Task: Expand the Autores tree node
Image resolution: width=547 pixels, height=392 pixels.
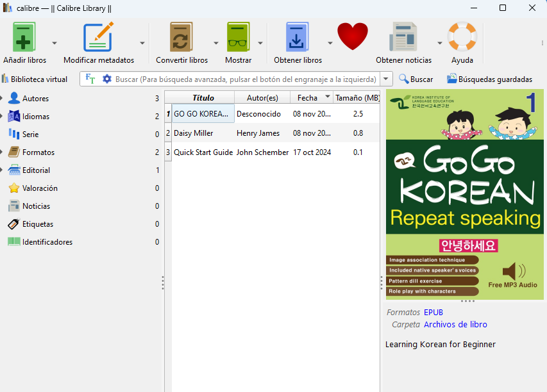Action: pos(2,98)
